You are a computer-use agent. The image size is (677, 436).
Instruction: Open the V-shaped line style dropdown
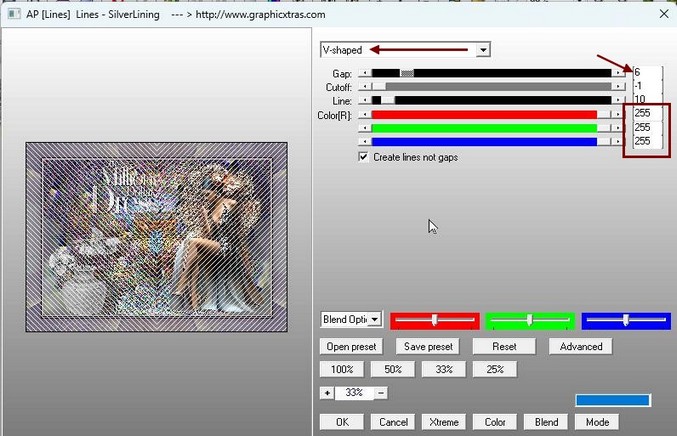click(x=483, y=50)
